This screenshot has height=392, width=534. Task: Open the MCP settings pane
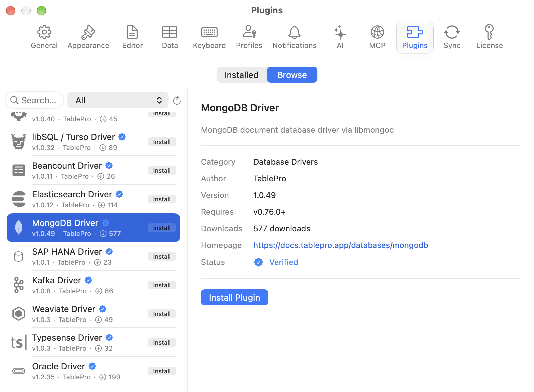click(x=377, y=37)
